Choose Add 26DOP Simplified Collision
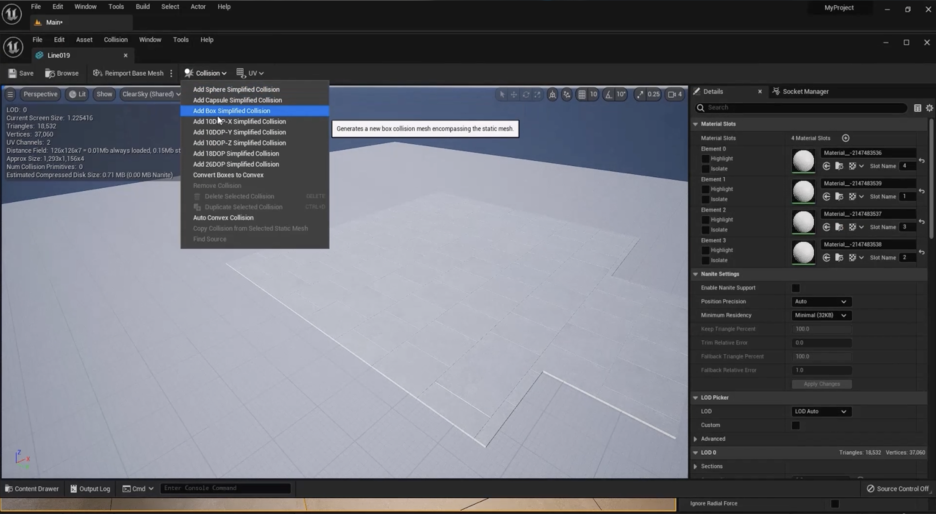The height and width of the screenshot is (514, 936). coord(255,164)
